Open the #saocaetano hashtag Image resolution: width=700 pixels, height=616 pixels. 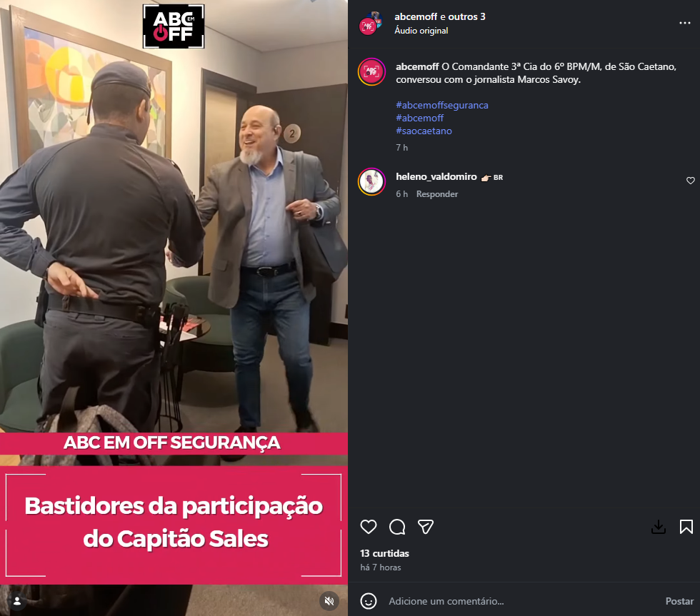tap(424, 131)
